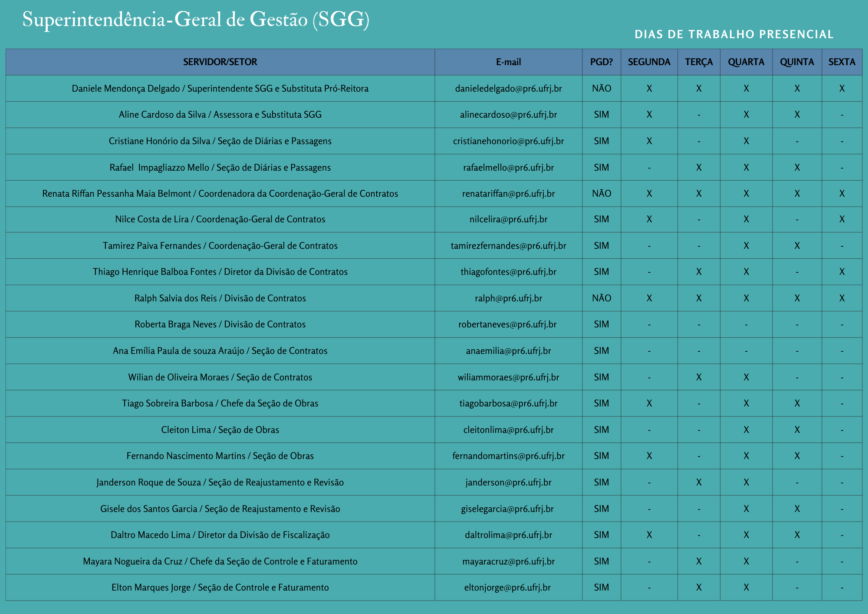Select the E-mail column header
Viewport: 868px width, 614px height.
509,62
